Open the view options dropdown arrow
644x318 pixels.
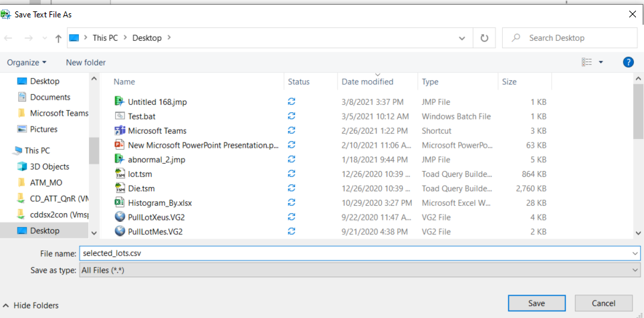click(x=601, y=62)
